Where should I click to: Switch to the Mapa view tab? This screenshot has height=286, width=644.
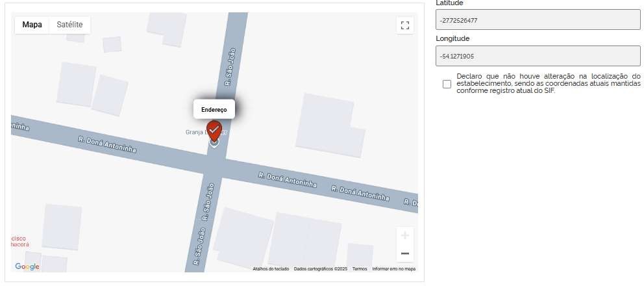click(x=32, y=25)
